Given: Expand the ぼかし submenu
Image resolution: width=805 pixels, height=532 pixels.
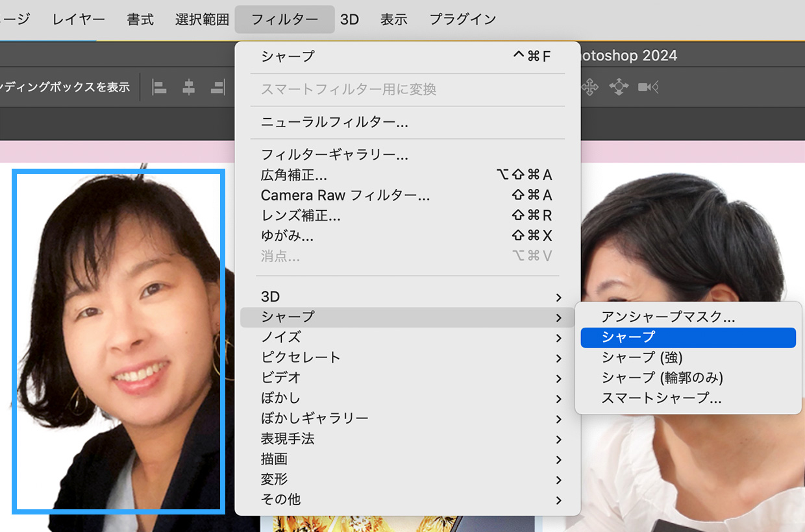Looking at the screenshot, I should click(x=407, y=398).
